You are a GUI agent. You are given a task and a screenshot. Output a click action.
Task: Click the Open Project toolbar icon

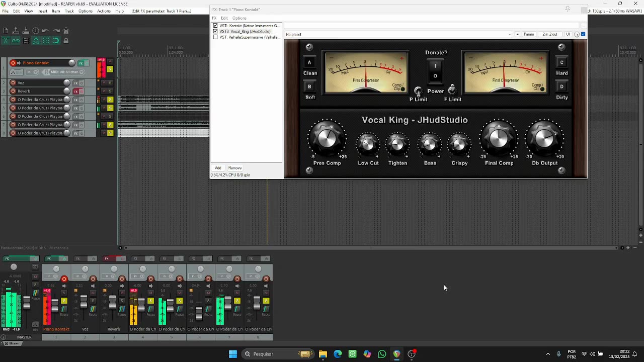16,30
